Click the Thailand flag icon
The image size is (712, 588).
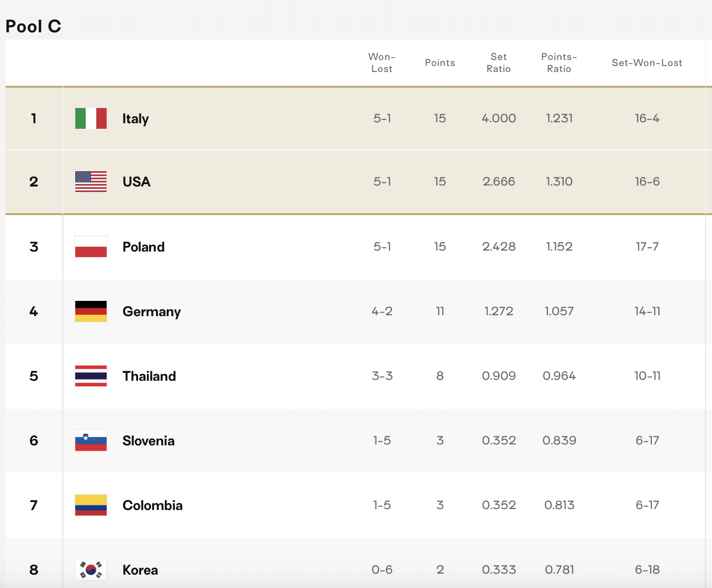pos(91,376)
